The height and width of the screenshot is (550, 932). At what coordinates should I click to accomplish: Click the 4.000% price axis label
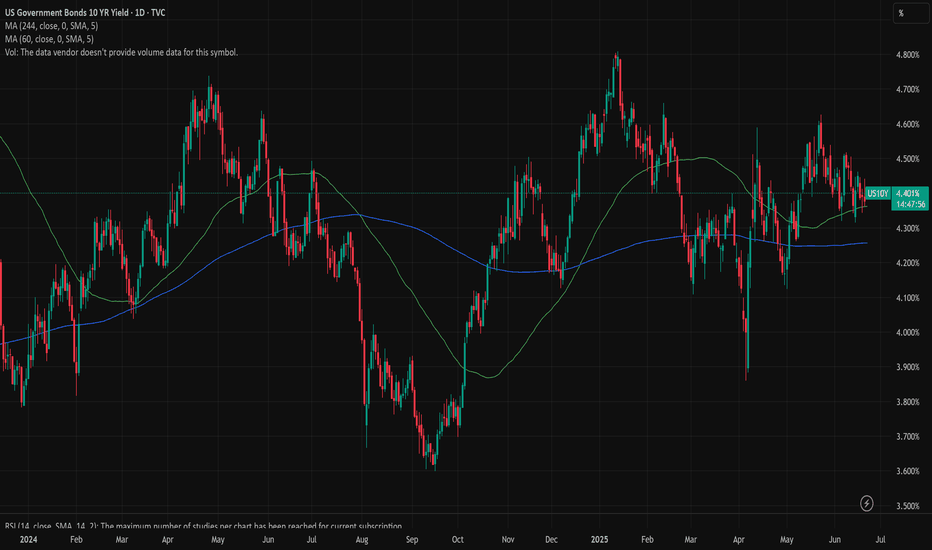pos(908,332)
